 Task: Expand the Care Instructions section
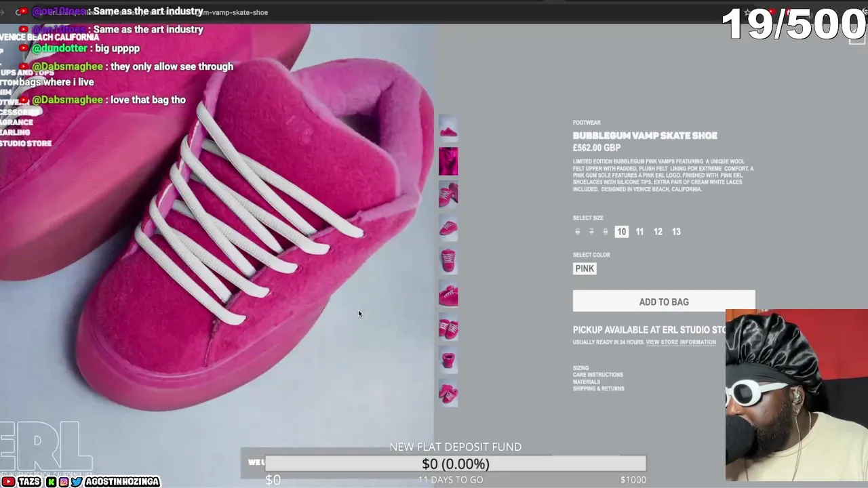pyautogui.click(x=597, y=375)
